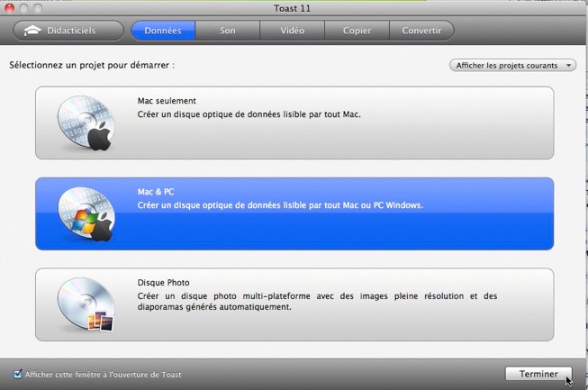Click 'Sélectionnez un projet pour démarrer' label
This screenshot has height=390, width=588.
[x=92, y=65]
